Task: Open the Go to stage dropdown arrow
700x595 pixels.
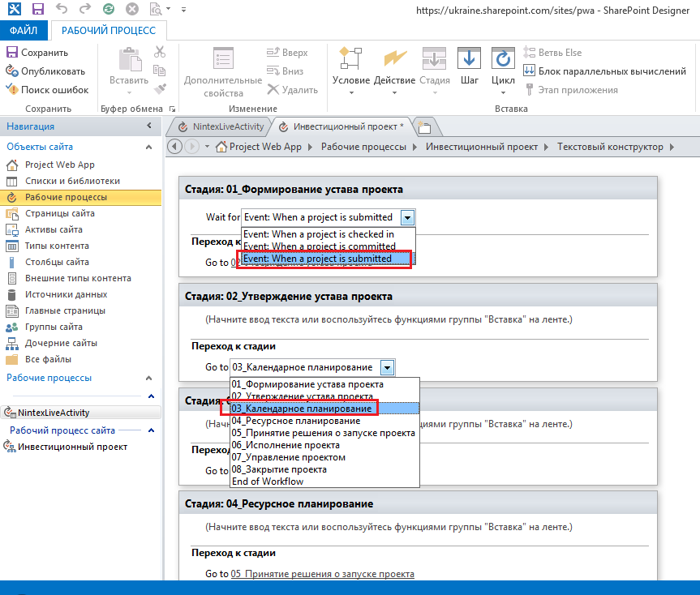Action: point(388,368)
